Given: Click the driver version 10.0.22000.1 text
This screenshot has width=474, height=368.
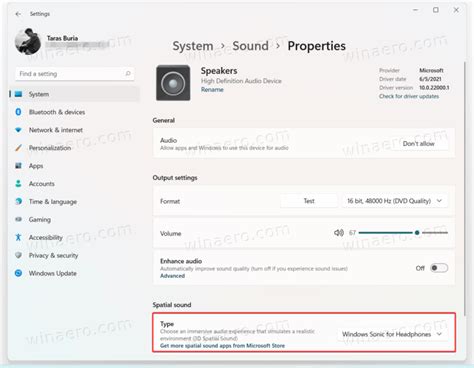Looking at the screenshot, I should tap(434, 88).
